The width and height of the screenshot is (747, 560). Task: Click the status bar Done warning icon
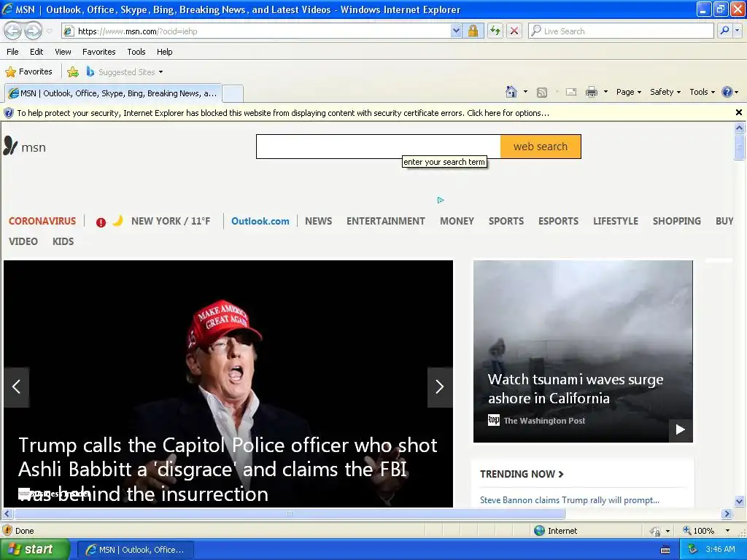(x=7, y=531)
